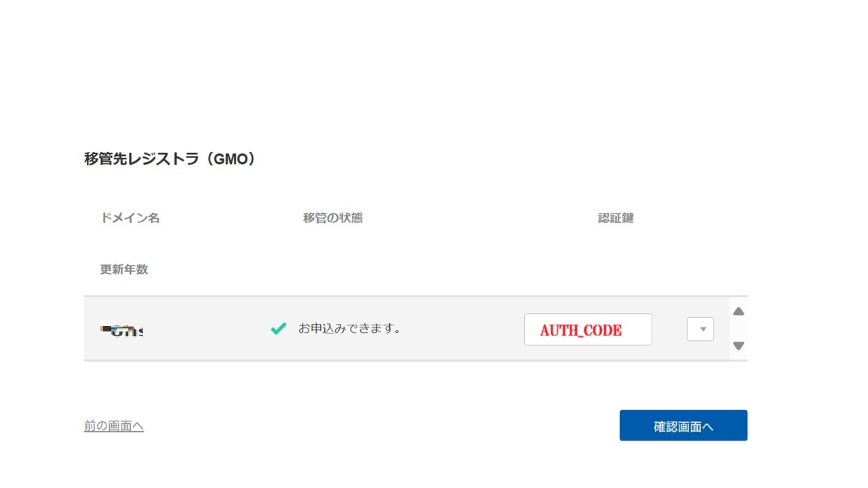This screenshot has width=868, height=488.
Task: Click the 認証鍵 column header
Action: pos(616,218)
